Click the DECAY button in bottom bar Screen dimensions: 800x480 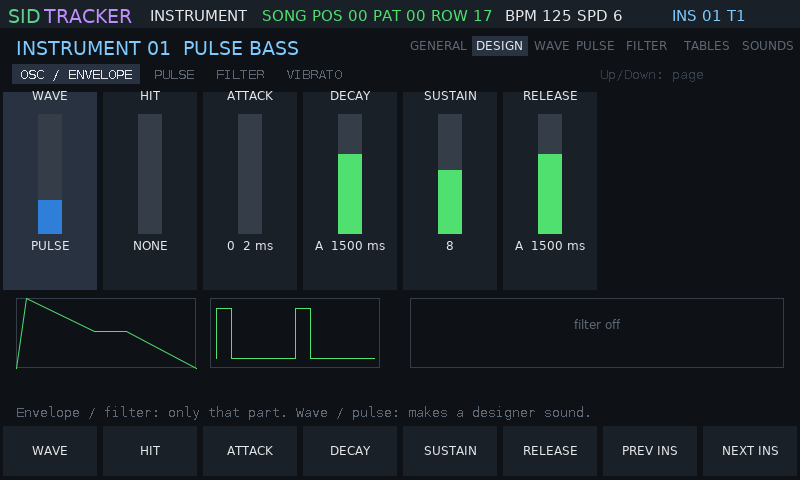(x=350, y=451)
